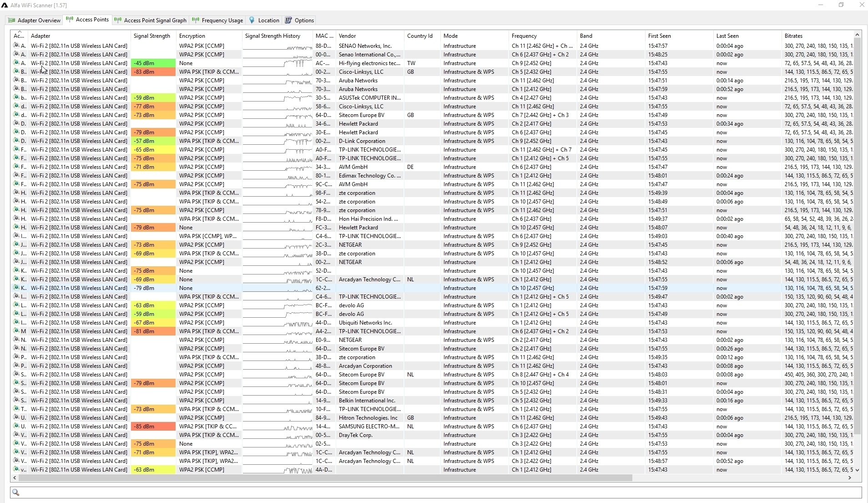Sort by the Frequency column header

tap(543, 36)
